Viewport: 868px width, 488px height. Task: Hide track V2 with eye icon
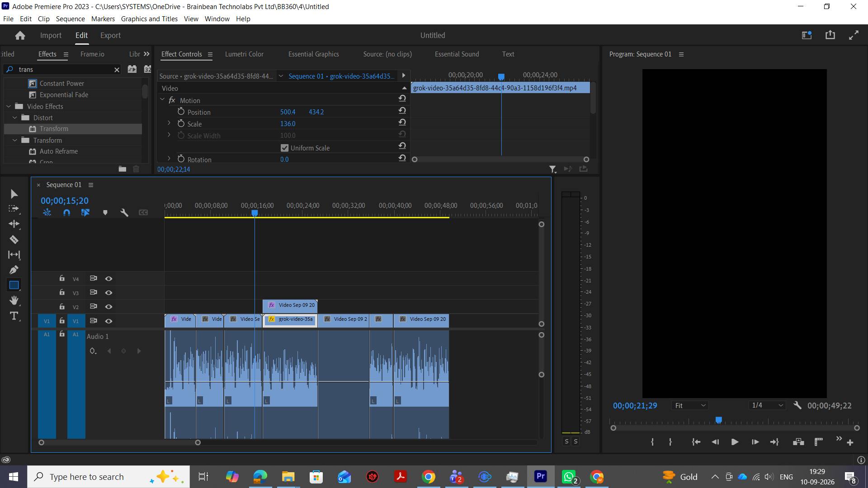(108, 307)
